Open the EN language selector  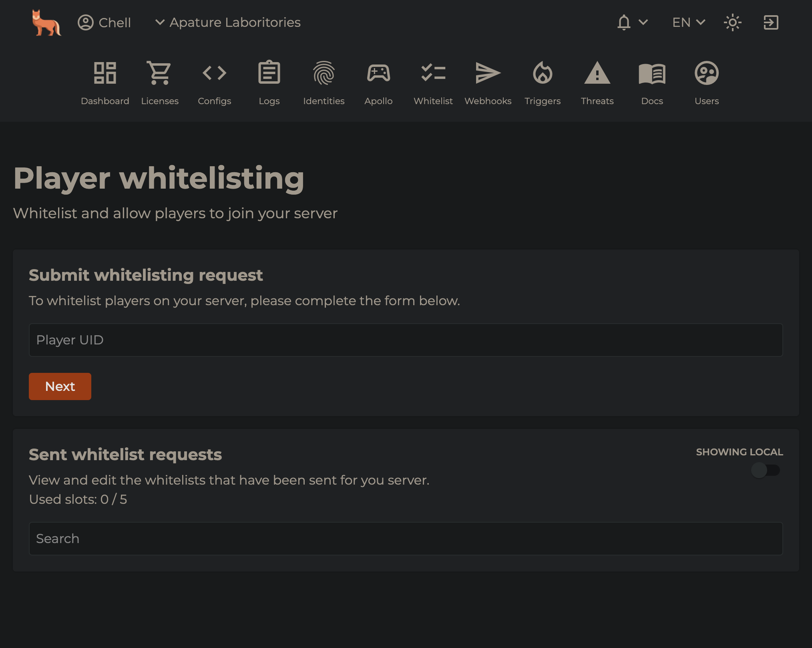tap(689, 22)
